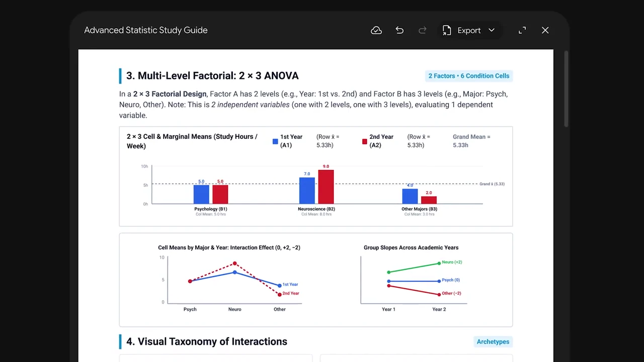This screenshot has height=362, width=644.
Task: Click the 'Year 1' axis label
Action: pyautogui.click(x=388, y=309)
